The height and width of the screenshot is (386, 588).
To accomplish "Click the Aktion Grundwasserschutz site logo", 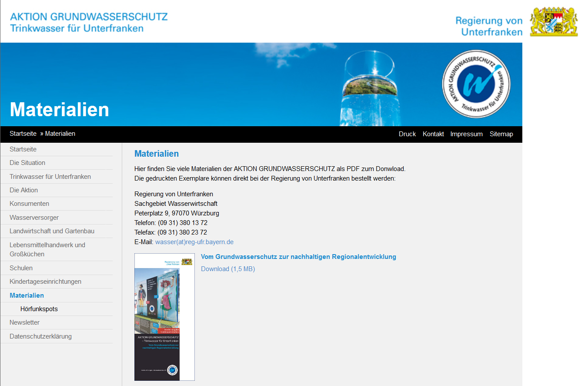I will pos(89,23).
